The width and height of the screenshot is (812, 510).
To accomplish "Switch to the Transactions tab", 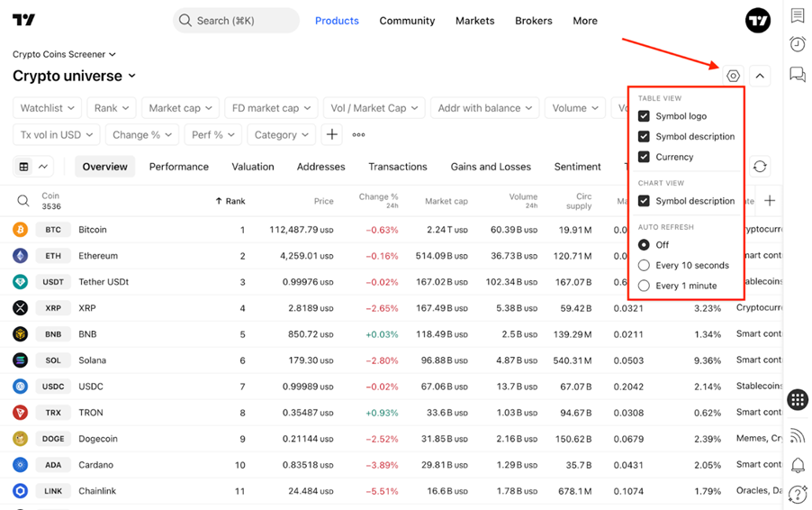I will tap(398, 167).
